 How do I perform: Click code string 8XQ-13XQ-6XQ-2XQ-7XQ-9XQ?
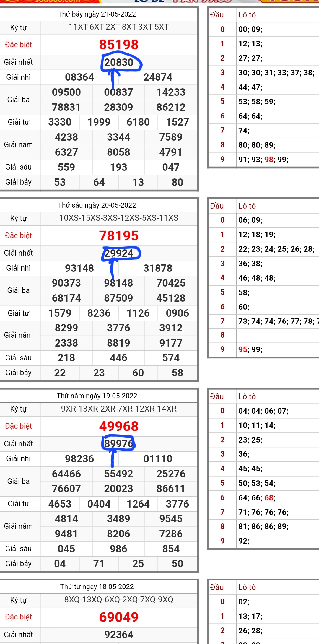point(119,600)
